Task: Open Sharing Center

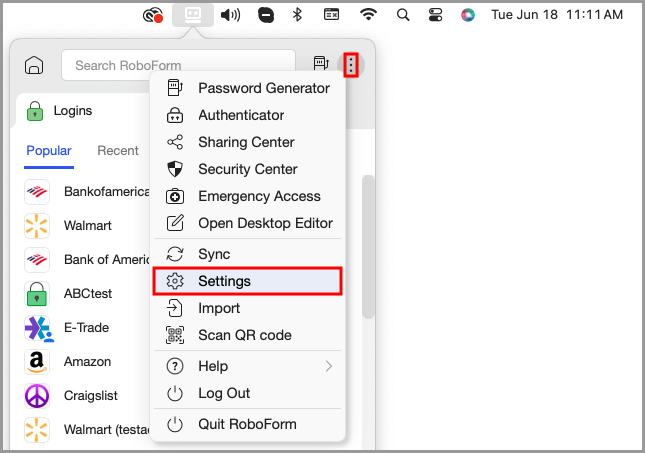Action: click(x=248, y=142)
